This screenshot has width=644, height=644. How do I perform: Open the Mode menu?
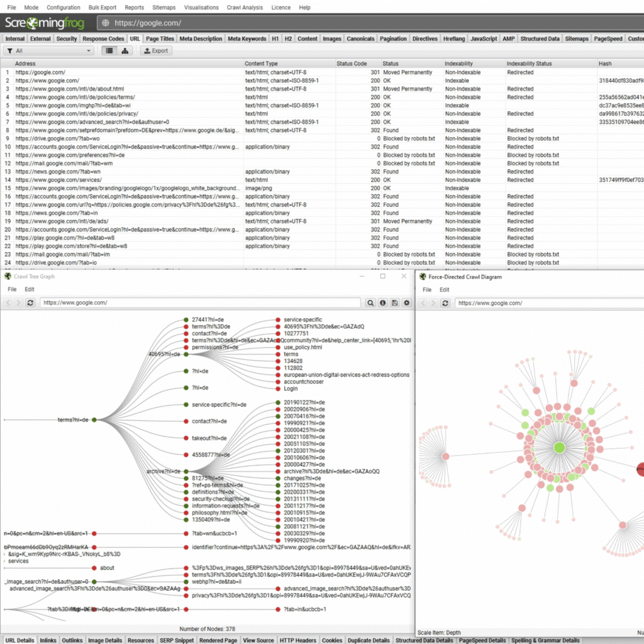[31, 8]
